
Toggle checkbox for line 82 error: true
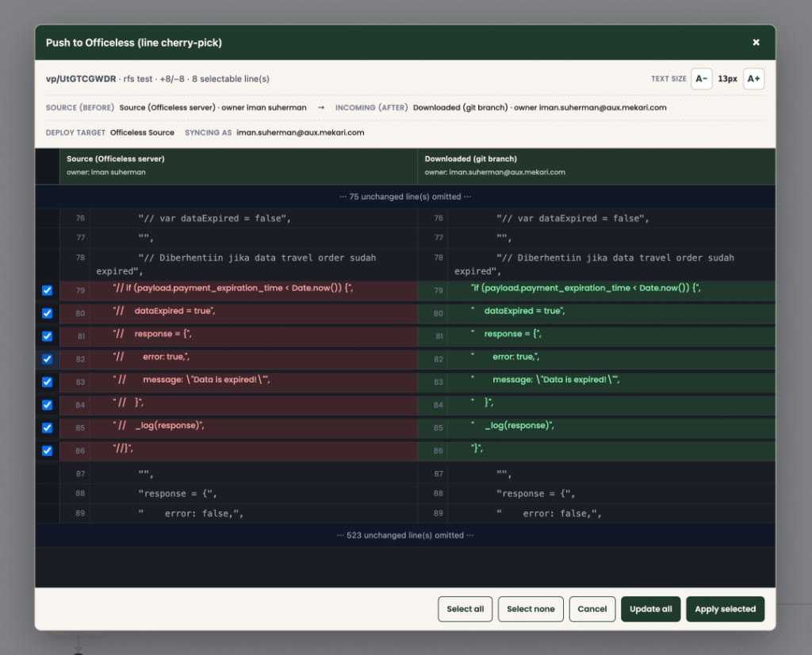pyautogui.click(x=47, y=359)
